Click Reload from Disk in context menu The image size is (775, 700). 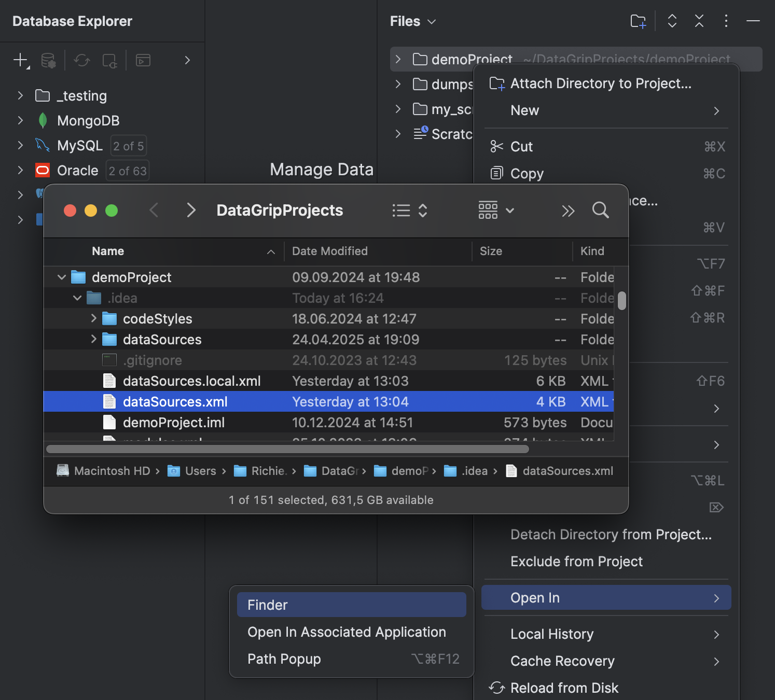tap(606, 688)
